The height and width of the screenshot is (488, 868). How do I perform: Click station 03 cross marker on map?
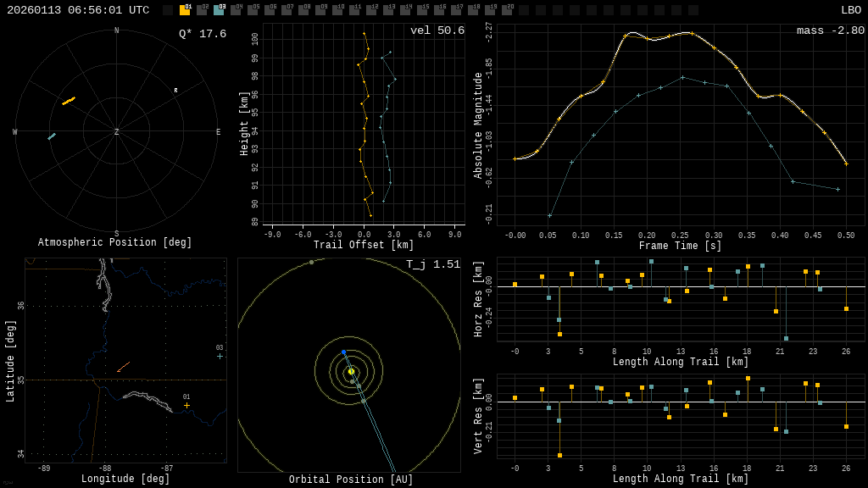[x=220, y=356]
